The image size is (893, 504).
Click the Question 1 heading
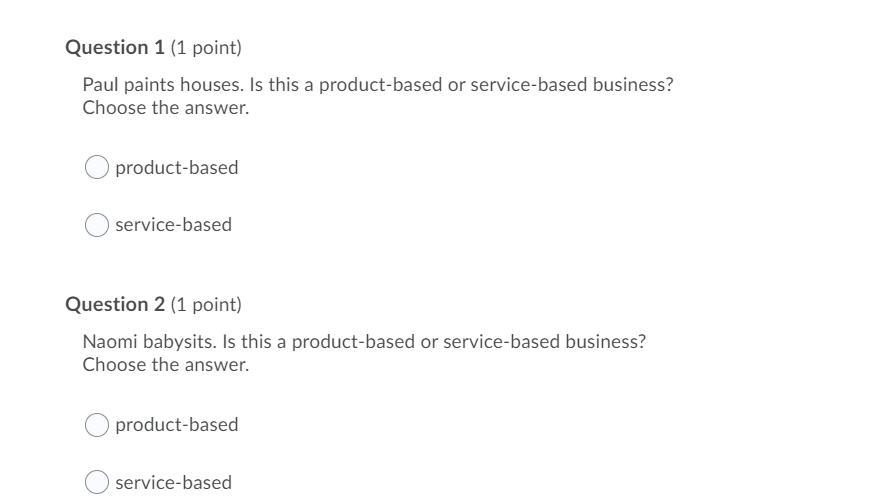tap(115, 47)
